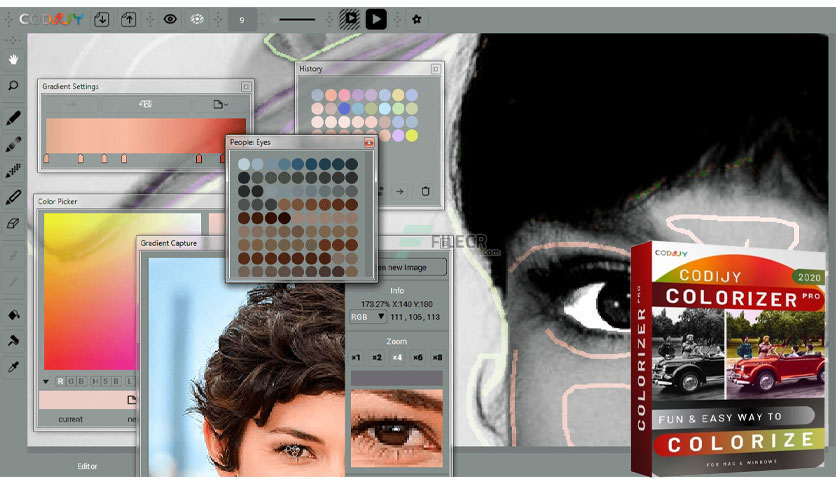This screenshot has height=484, width=836.
Task: Select the R channel toggle in Color Picker
Action: (x=60, y=382)
